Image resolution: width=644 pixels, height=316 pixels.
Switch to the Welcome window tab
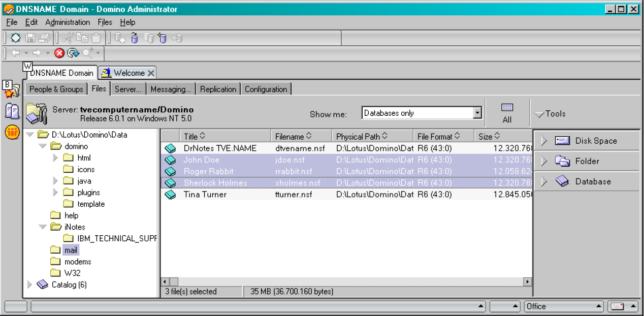pyautogui.click(x=127, y=73)
